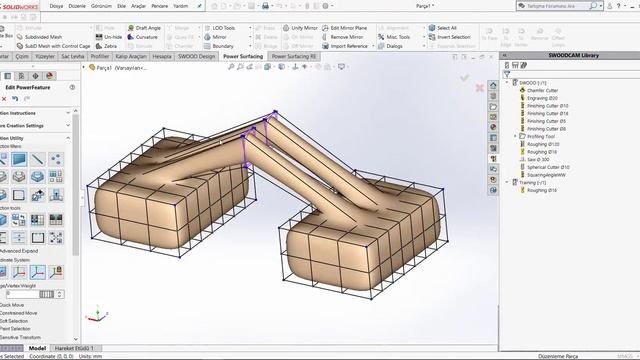Click the Edit PowerFeature help icon
Viewport: 640px width, 360px height.
(72, 87)
